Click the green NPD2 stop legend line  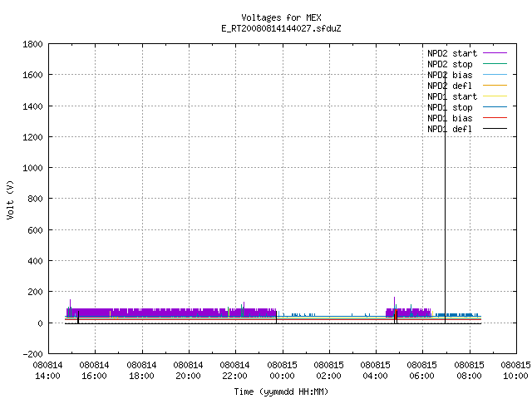[495, 64]
